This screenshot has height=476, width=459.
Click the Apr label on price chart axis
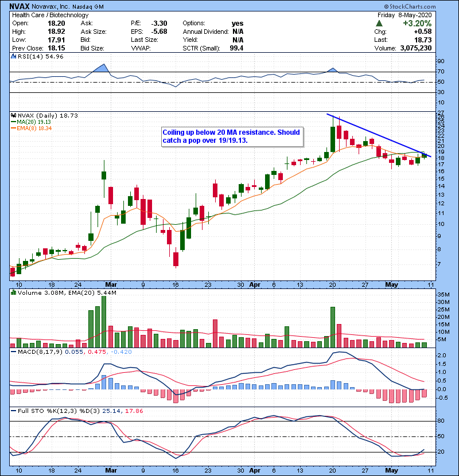click(x=255, y=284)
